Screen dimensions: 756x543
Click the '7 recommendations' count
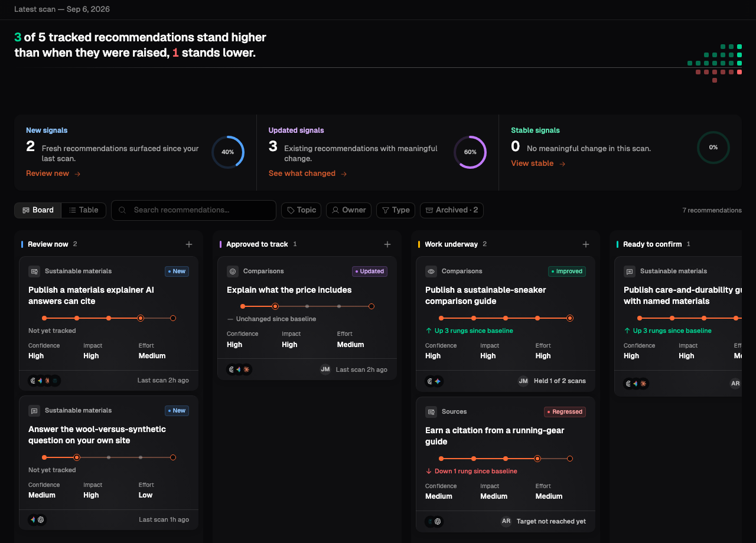[712, 210]
